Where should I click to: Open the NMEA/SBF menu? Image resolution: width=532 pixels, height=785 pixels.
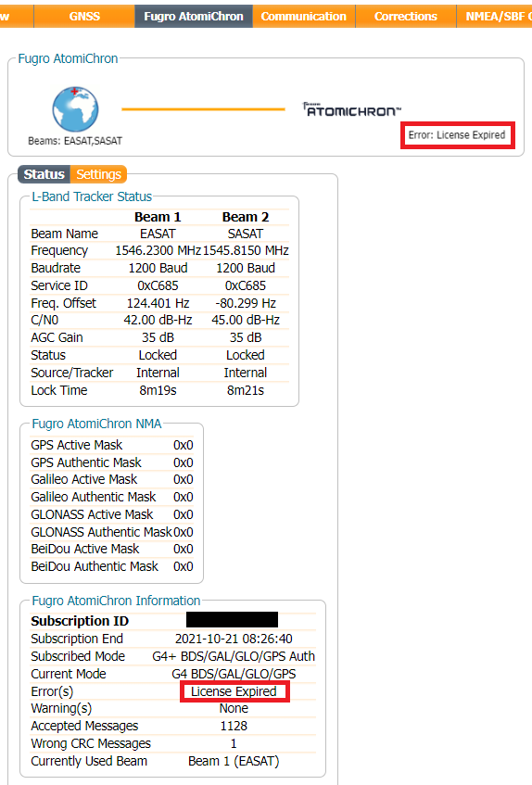point(495,16)
